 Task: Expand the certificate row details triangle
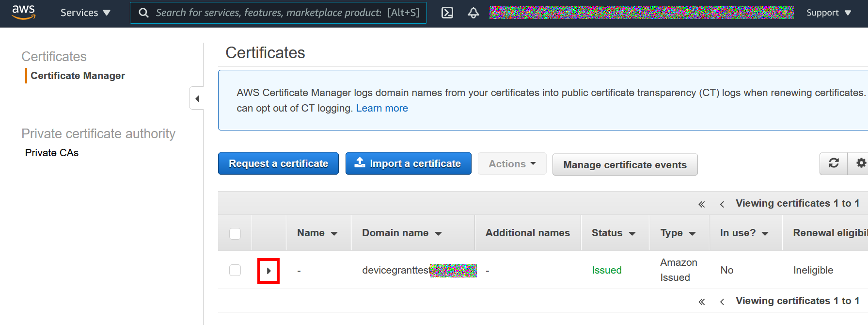coord(268,271)
